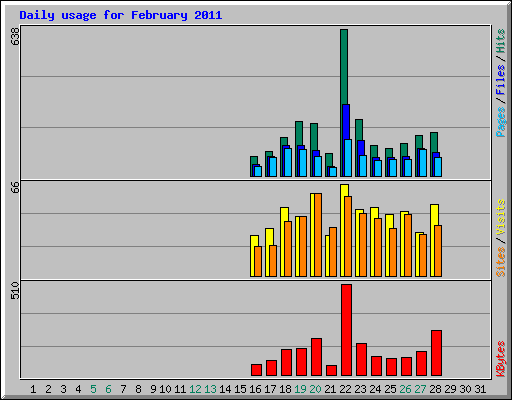Click day label '28' on x-axis
The width and height of the screenshot is (512, 400).
click(435, 389)
